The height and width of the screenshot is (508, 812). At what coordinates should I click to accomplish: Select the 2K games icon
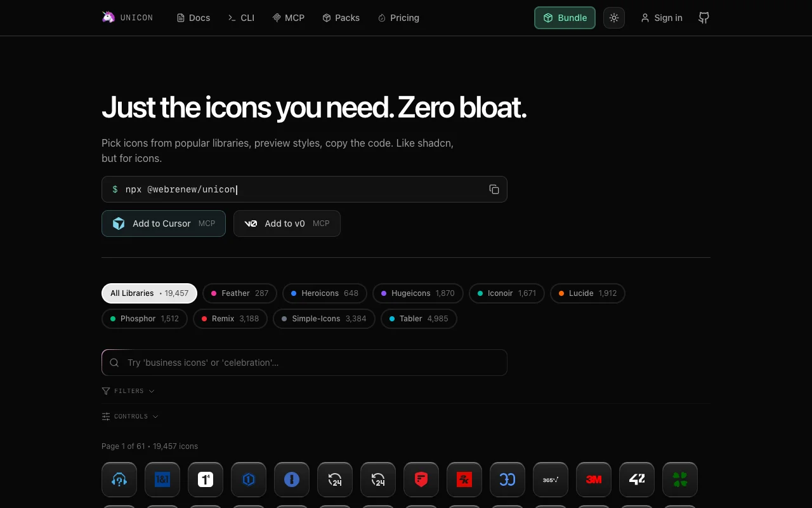pyautogui.click(x=464, y=479)
